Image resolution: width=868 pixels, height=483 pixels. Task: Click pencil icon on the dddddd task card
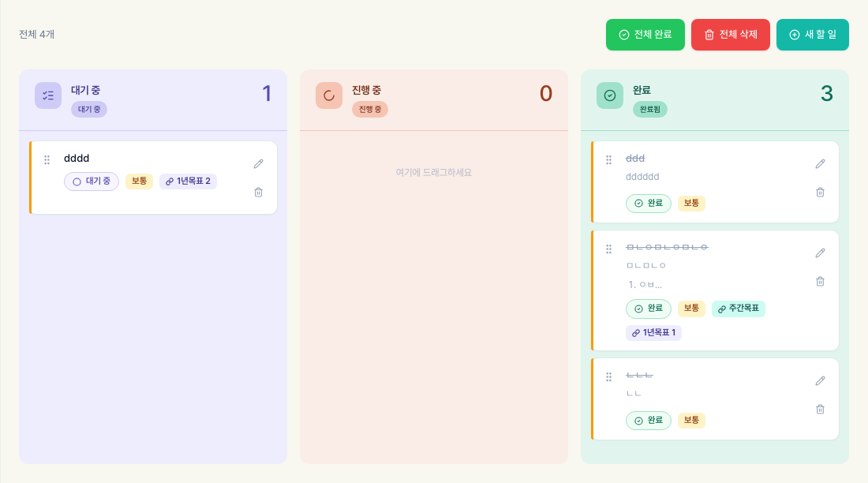click(821, 163)
